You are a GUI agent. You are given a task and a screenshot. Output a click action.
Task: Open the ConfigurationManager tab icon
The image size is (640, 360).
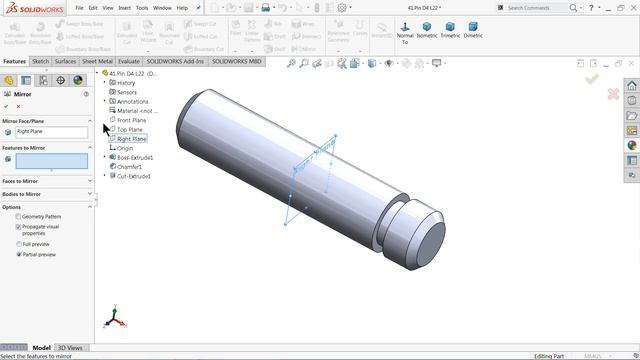pos(43,80)
